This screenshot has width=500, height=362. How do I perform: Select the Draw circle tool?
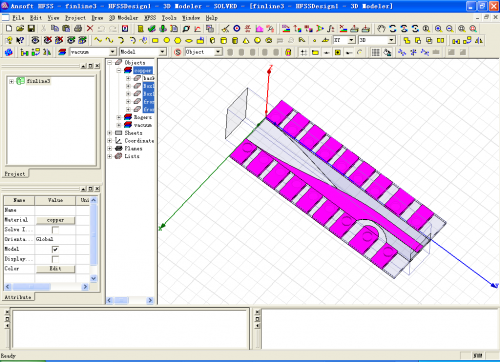[166, 41]
